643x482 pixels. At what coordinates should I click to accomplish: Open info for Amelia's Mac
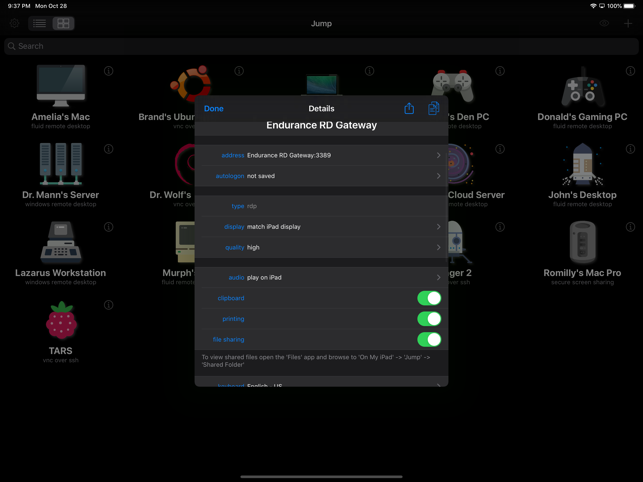[x=109, y=71]
